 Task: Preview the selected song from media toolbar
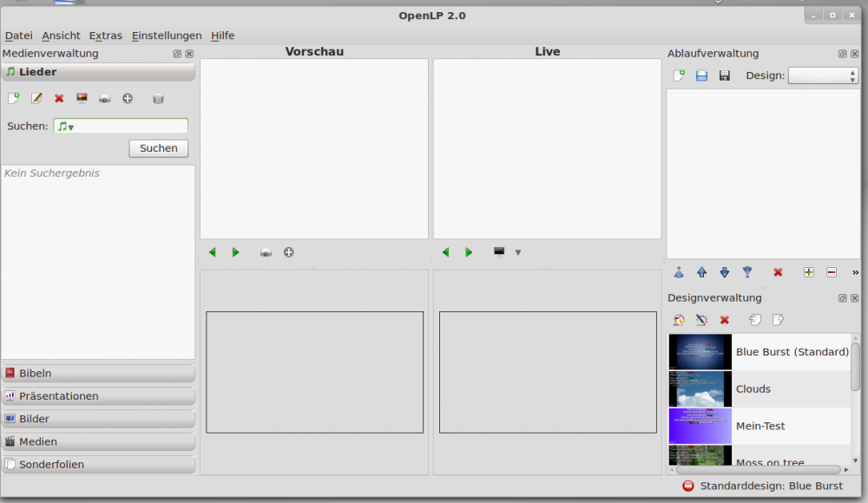pyautogui.click(x=82, y=99)
